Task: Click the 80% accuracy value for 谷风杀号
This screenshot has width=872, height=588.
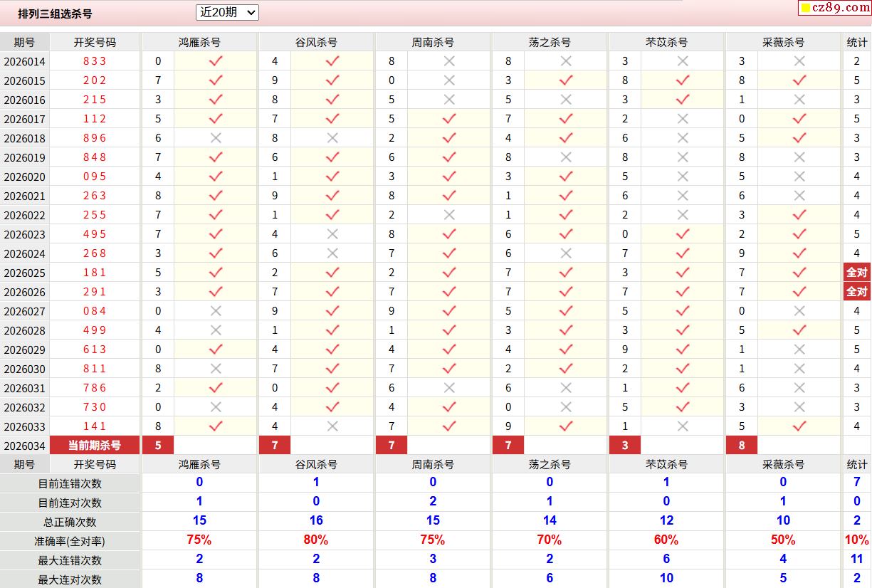Action: point(316,540)
